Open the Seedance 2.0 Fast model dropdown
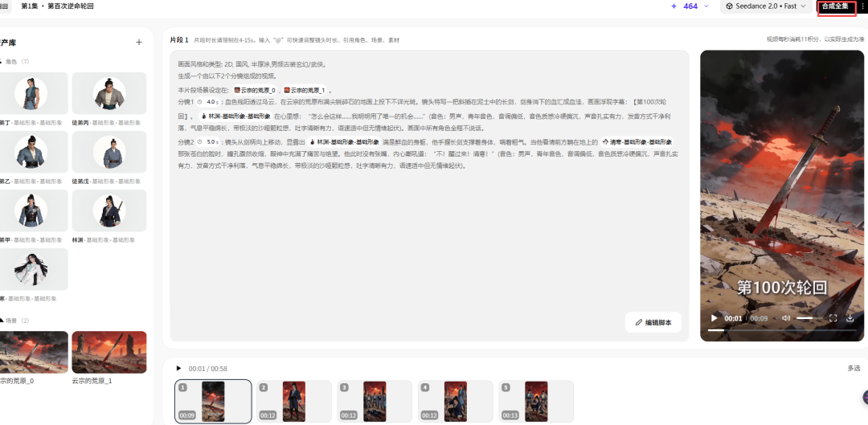 (766, 6)
